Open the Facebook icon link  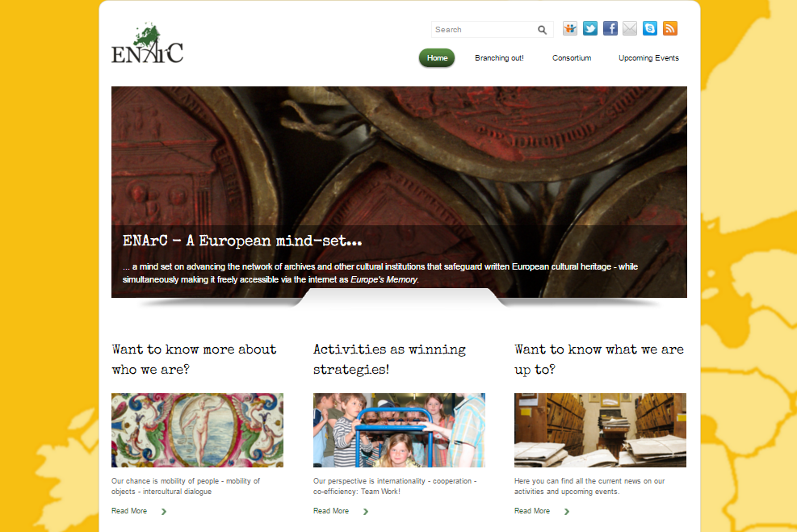click(x=610, y=28)
